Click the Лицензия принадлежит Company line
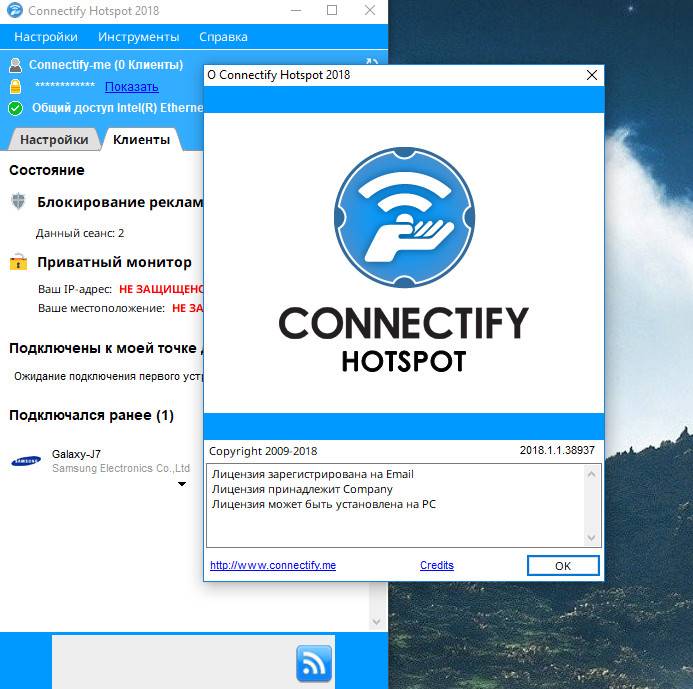693x689 pixels. (x=302, y=489)
